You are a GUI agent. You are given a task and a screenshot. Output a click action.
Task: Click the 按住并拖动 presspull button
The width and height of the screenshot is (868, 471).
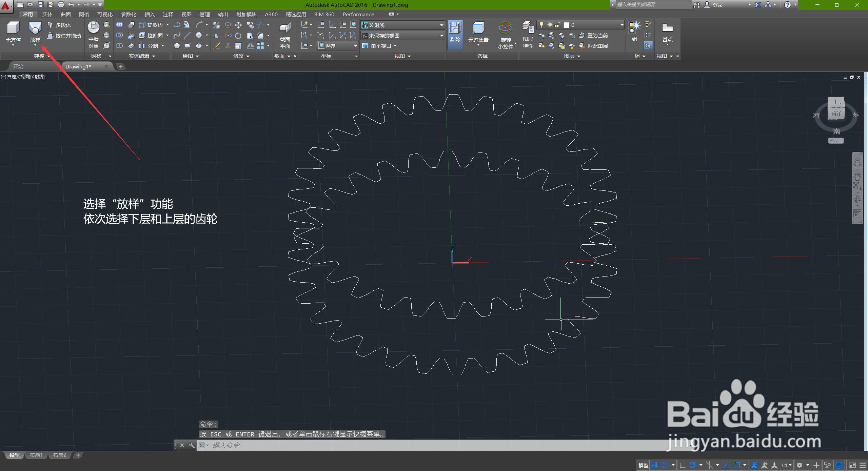64,36
